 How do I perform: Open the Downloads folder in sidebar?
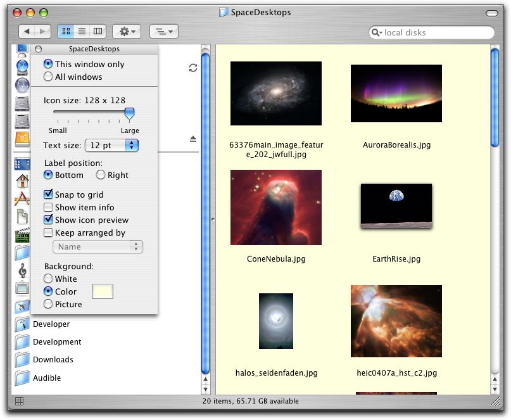coord(53,360)
